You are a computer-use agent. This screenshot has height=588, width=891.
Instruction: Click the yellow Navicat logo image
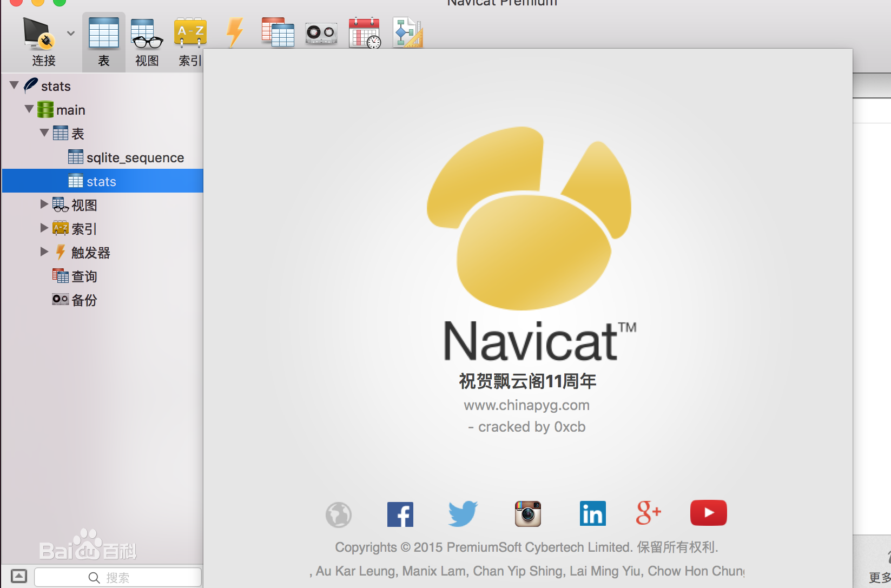[x=529, y=219]
